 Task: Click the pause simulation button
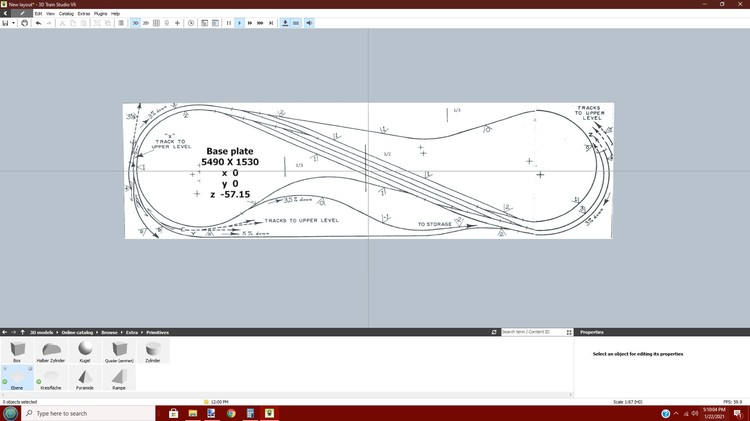pos(228,22)
